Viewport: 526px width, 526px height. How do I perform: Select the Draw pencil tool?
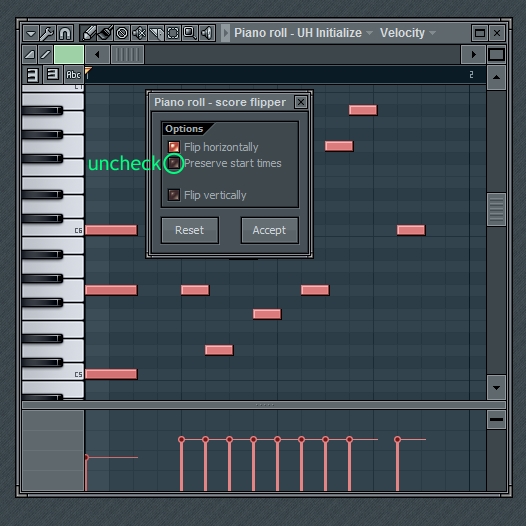(89, 33)
